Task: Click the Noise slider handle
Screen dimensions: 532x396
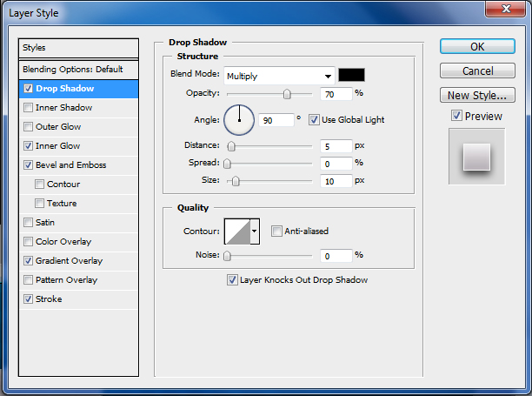Action: 228,256
